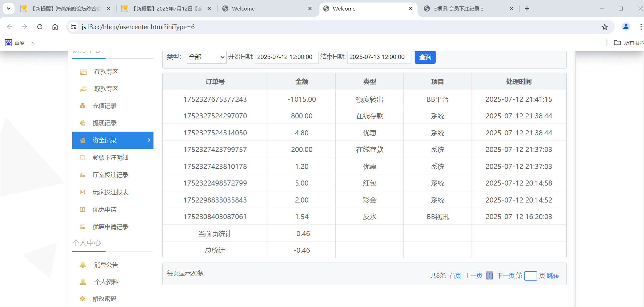Click the page number jump input box
The width and height of the screenshot is (644, 307).
point(531,275)
